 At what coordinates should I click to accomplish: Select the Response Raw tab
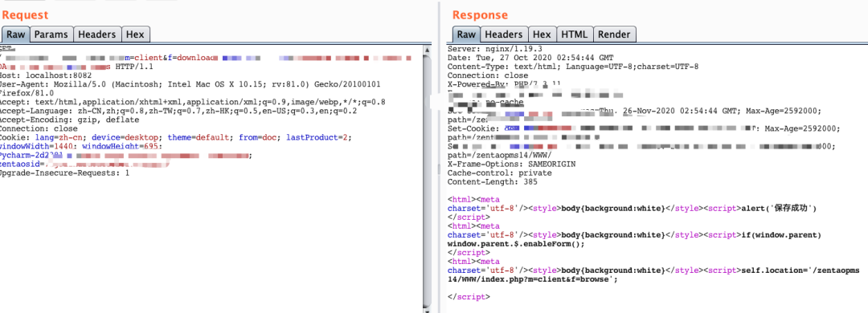pyautogui.click(x=466, y=35)
